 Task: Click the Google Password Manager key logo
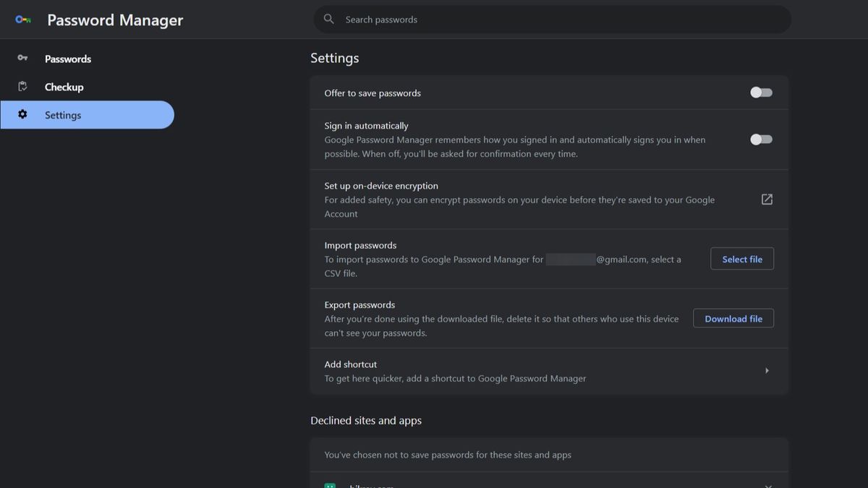click(x=22, y=19)
